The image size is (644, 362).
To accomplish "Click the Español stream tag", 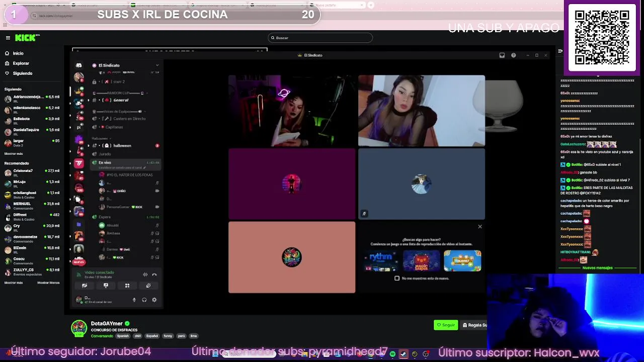I will click(152, 336).
